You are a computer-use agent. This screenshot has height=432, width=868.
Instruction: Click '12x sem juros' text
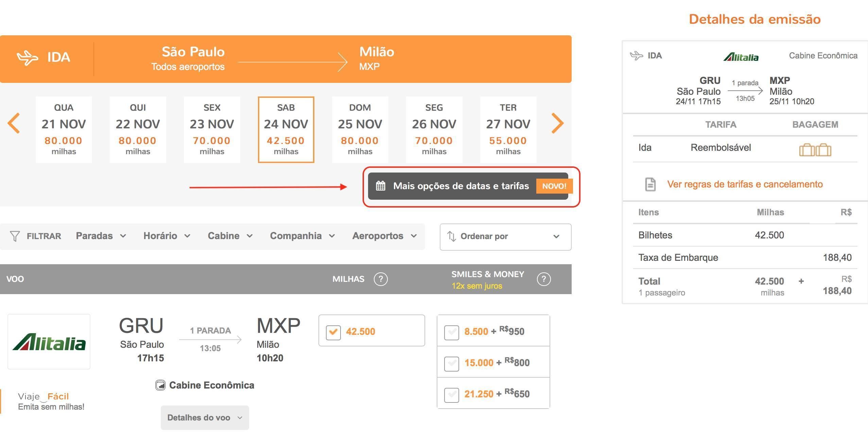tap(476, 286)
